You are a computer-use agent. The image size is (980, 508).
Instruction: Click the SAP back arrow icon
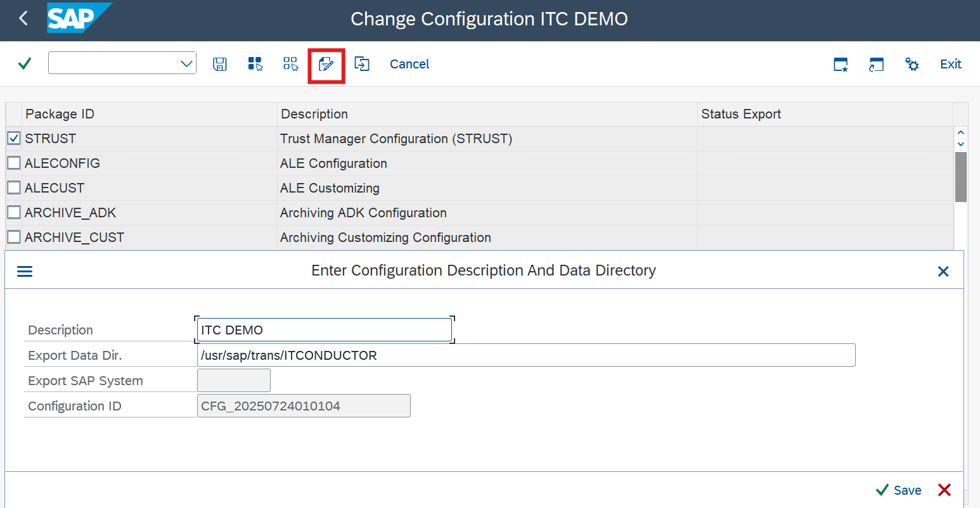tap(23, 18)
